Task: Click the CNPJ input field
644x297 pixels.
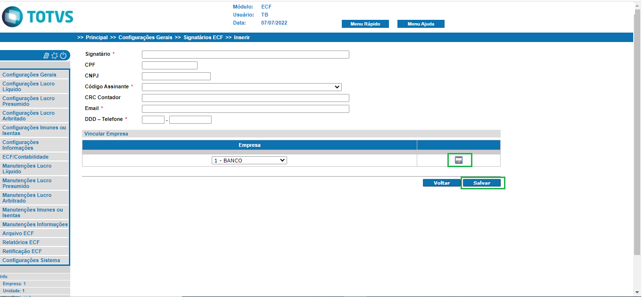Action: [176, 76]
